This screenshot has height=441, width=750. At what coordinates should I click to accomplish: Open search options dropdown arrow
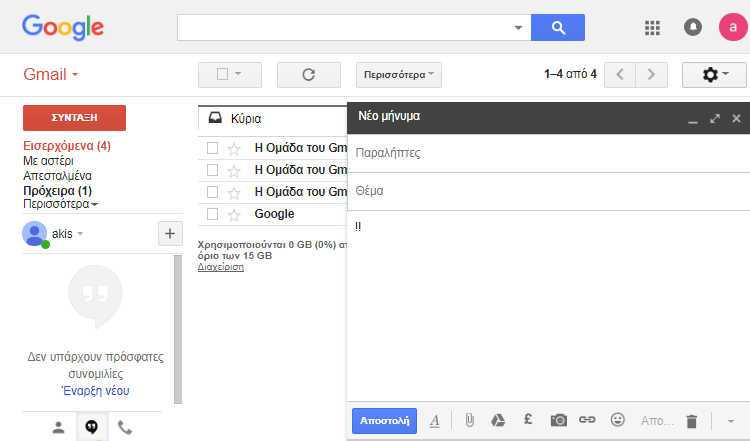[x=518, y=28]
